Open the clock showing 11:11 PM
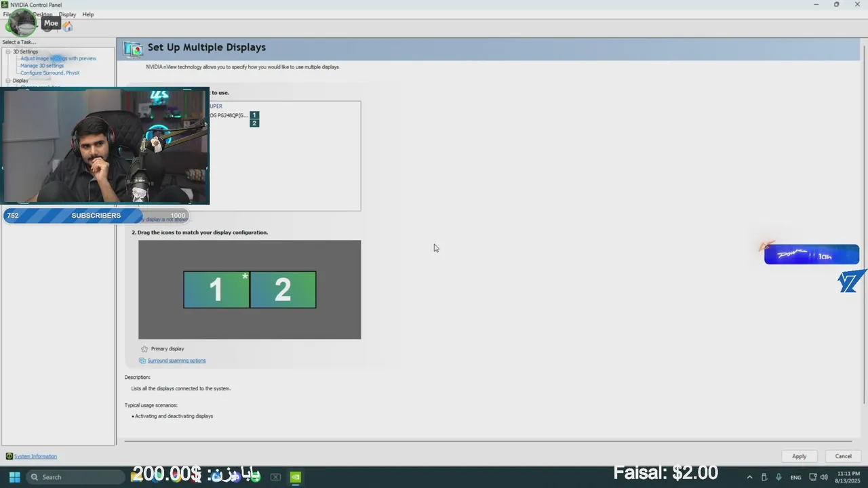Viewport: 868px width, 488px height. (848, 477)
